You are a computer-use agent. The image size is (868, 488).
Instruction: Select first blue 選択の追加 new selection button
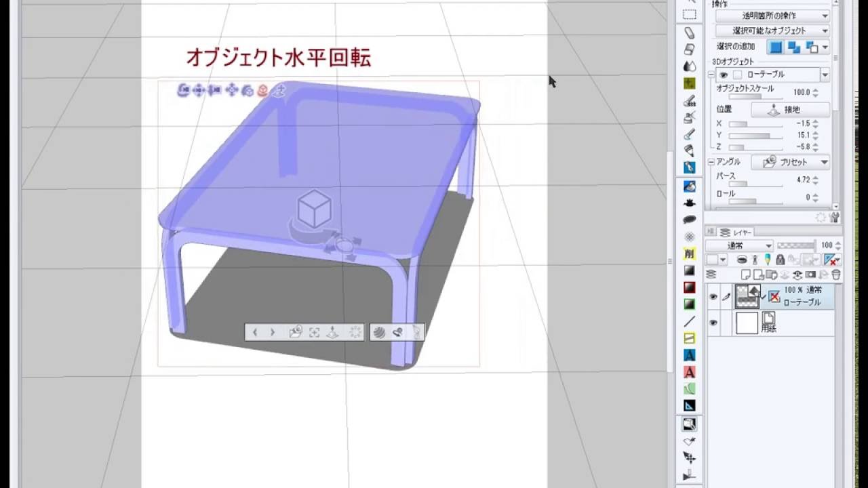coord(776,47)
